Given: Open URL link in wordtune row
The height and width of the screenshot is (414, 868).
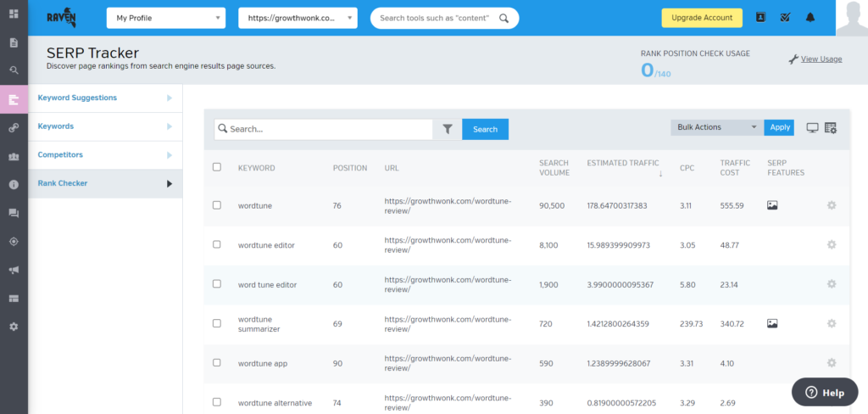Looking at the screenshot, I should [x=448, y=205].
